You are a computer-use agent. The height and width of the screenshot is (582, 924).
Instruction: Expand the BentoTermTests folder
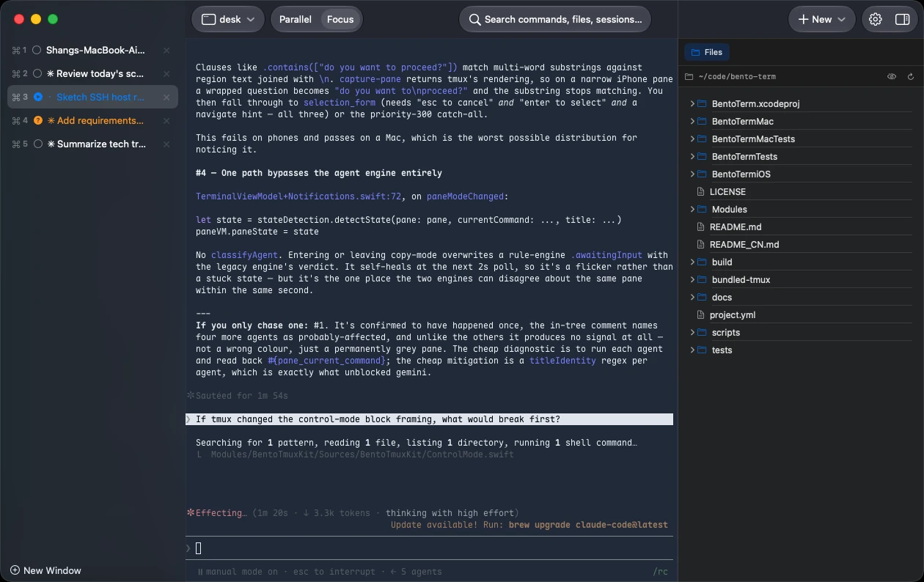pyautogui.click(x=692, y=156)
